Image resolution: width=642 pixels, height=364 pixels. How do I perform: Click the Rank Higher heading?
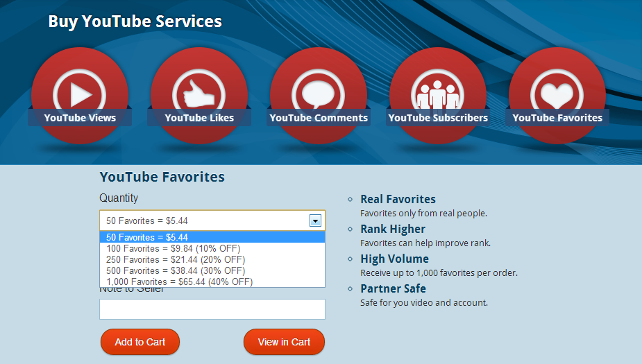(x=393, y=229)
